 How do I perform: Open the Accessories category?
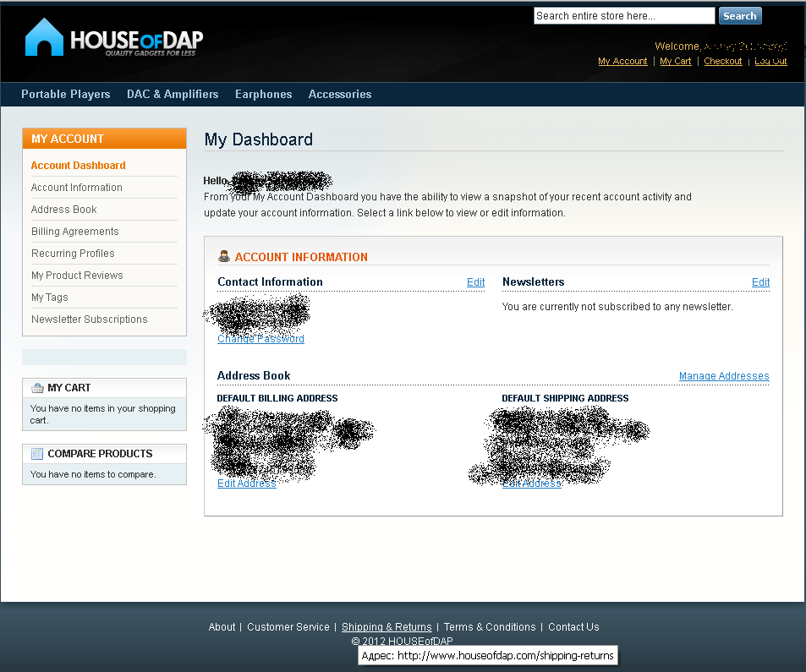340,95
